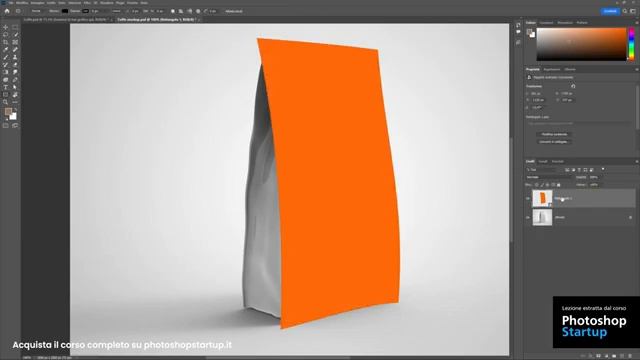Click create new layer icon
The image size is (640, 360).
pos(622,356)
